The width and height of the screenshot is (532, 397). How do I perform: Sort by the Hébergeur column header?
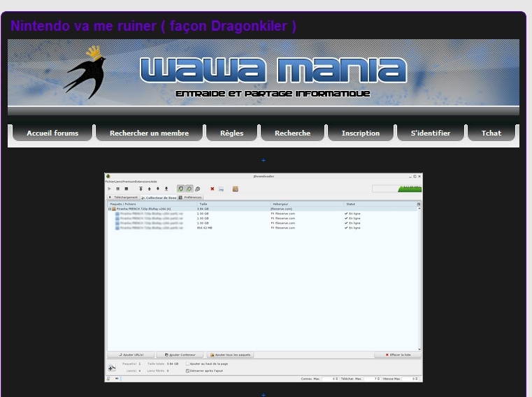(308, 204)
